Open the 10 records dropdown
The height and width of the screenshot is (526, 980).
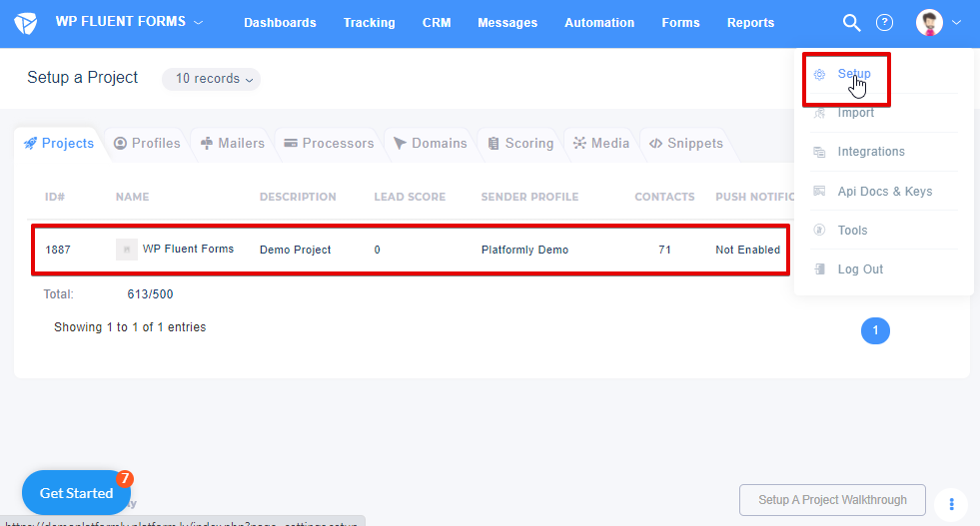coord(211,79)
